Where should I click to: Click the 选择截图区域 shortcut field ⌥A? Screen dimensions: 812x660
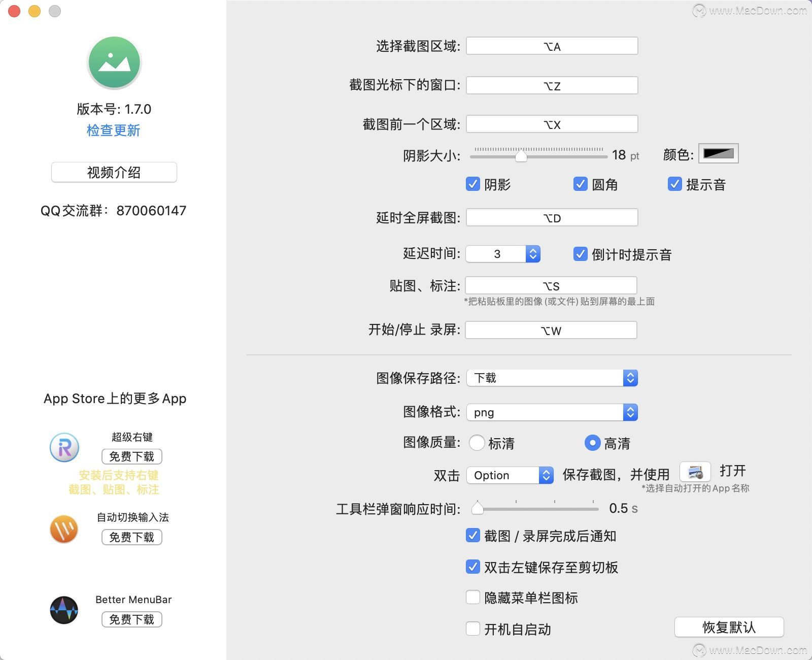[x=552, y=46]
